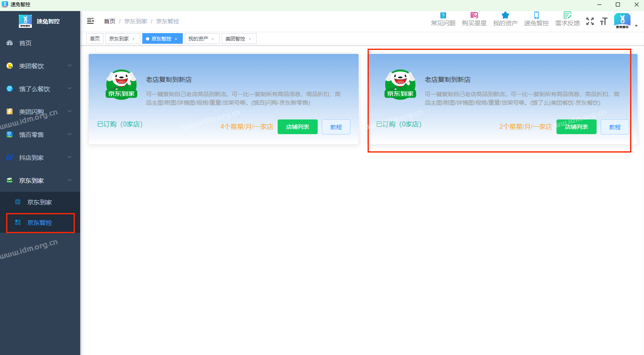Click the 美团闪购 sidebar icon

click(10, 111)
